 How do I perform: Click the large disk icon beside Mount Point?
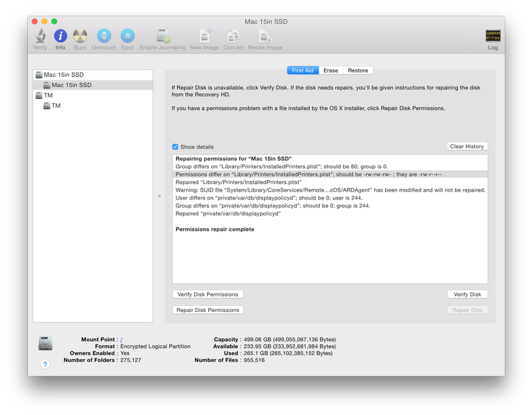pos(45,343)
